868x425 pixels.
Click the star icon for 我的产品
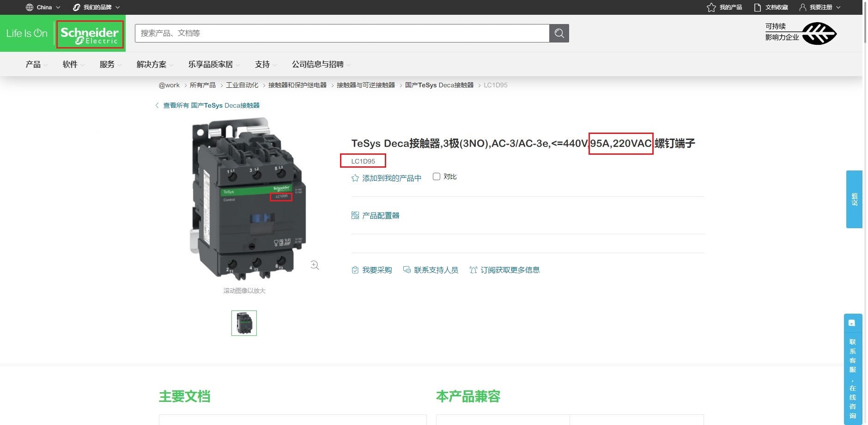click(x=711, y=7)
